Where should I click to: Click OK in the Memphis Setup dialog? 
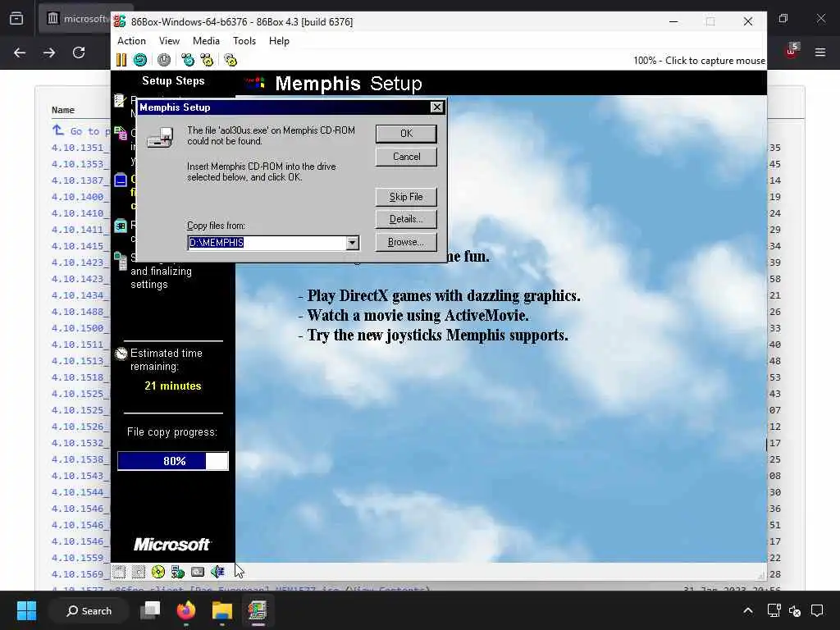[406, 134]
